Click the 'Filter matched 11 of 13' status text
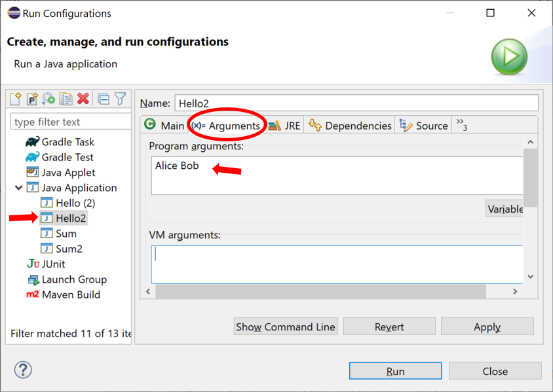The image size is (553, 392). (x=71, y=333)
